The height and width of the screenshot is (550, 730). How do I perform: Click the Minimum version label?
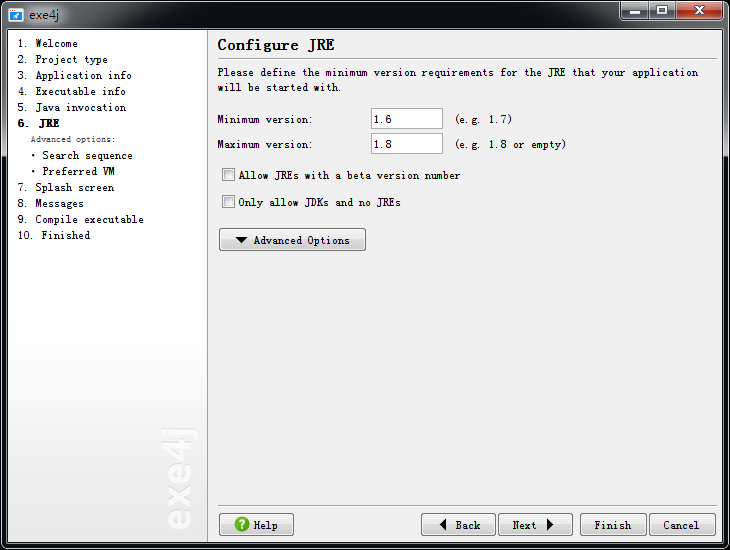click(x=265, y=120)
